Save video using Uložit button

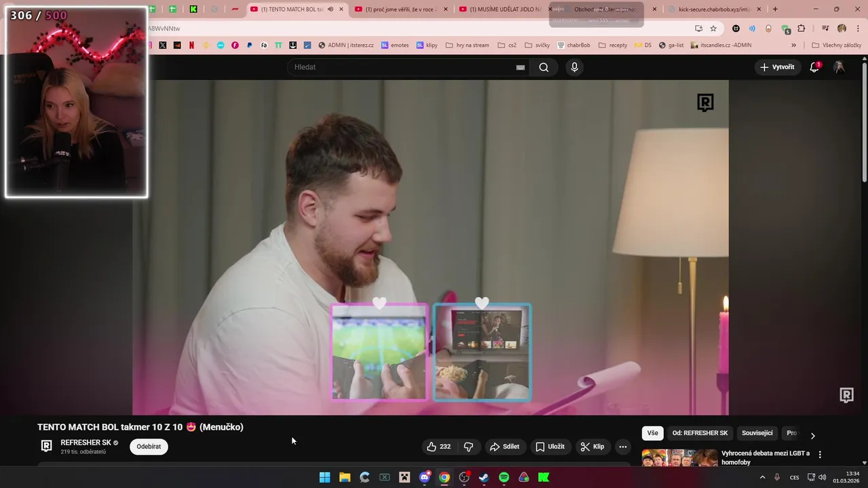click(550, 447)
